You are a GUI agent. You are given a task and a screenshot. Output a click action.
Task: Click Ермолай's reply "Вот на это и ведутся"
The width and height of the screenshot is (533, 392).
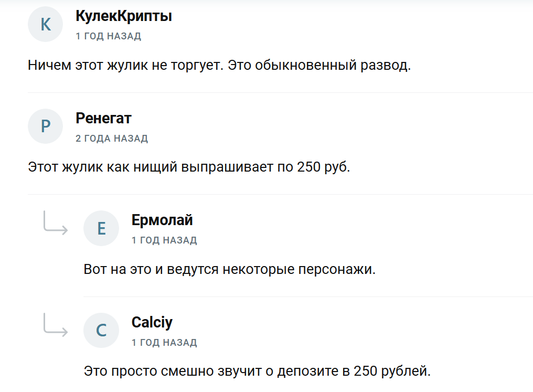[230, 270]
